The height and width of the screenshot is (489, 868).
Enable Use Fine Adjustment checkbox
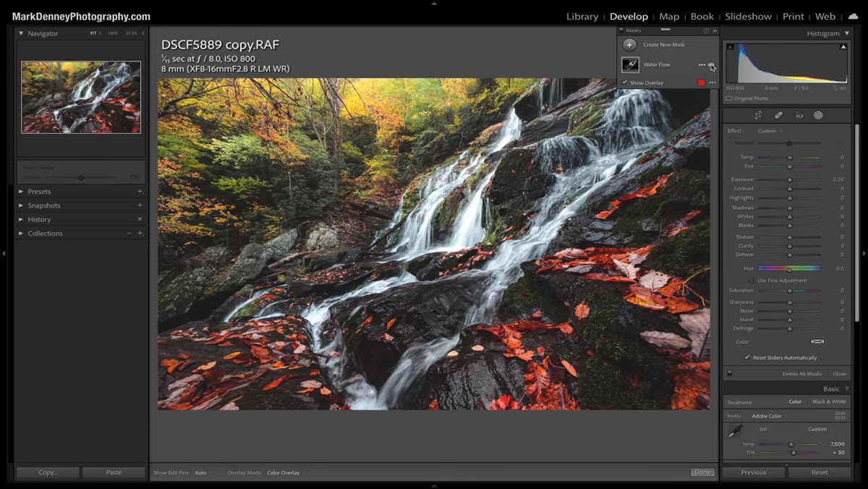[752, 281]
